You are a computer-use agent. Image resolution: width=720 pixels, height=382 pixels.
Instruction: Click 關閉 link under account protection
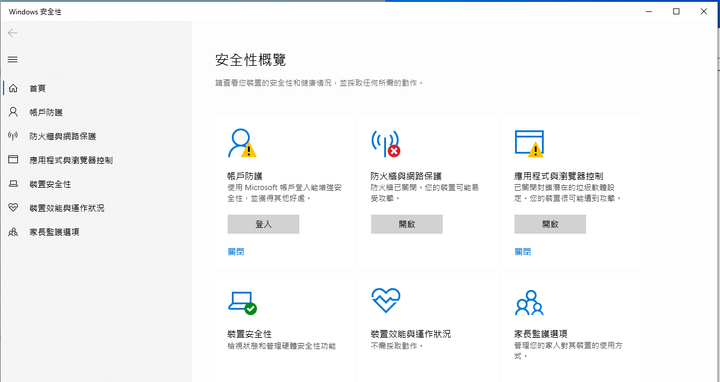pos(236,252)
